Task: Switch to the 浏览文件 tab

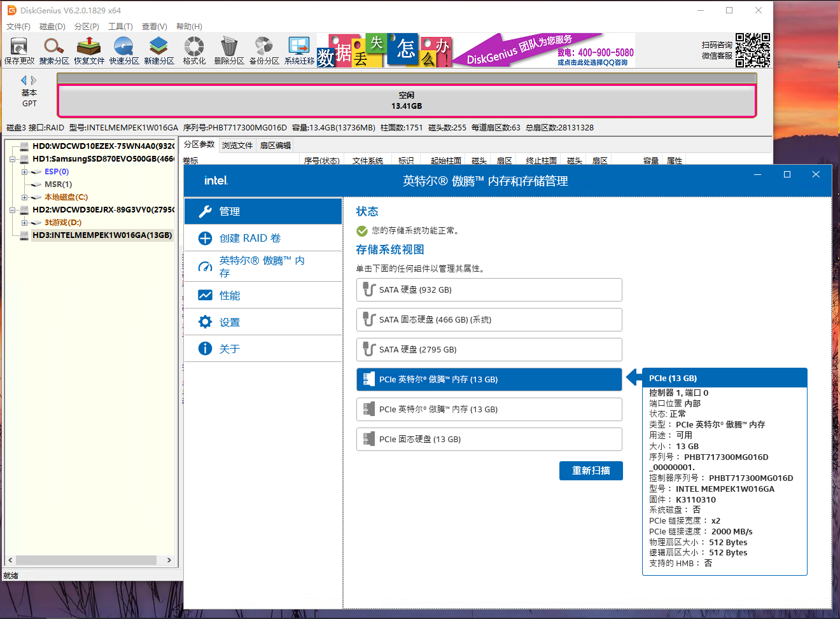Action: 237,145
